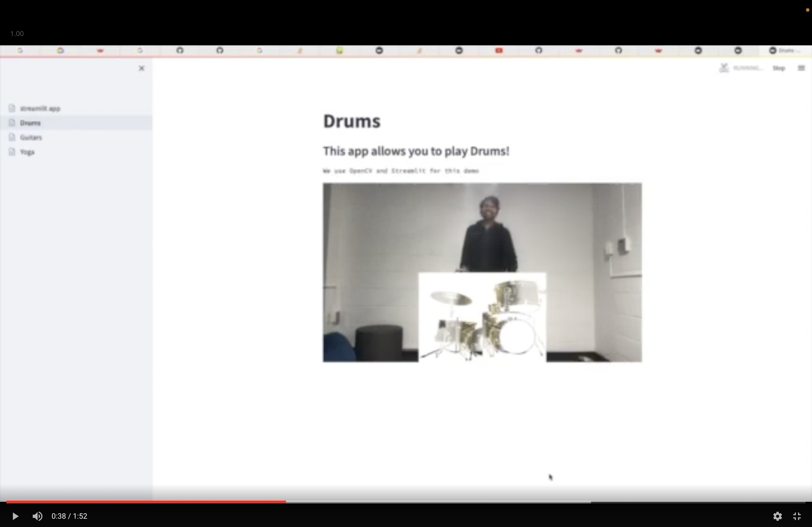The height and width of the screenshot is (527, 812).
Task: Click the Drums heading text
Action: [351, 121]
